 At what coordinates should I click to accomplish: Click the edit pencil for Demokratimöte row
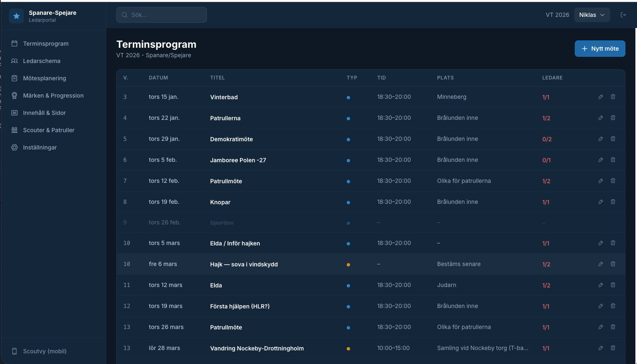coord(600,139)
